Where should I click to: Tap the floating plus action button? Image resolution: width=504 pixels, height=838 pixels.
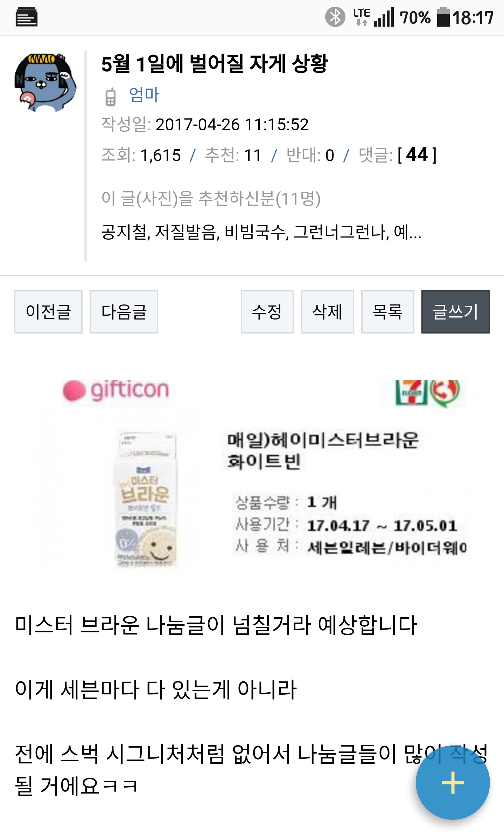[x=453, y=782]
